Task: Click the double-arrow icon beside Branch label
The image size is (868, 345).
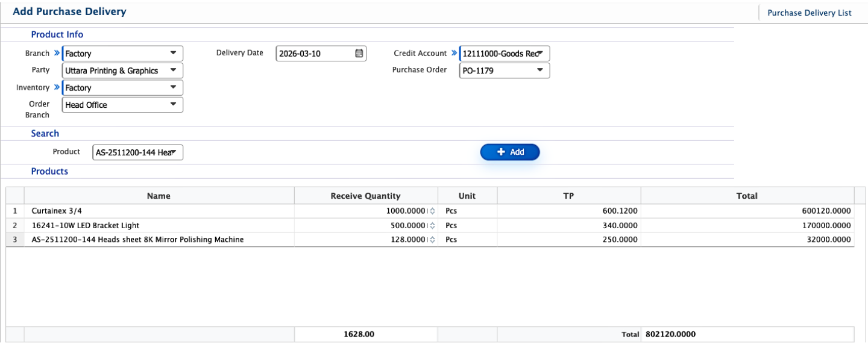Action: tap(57, 54)
